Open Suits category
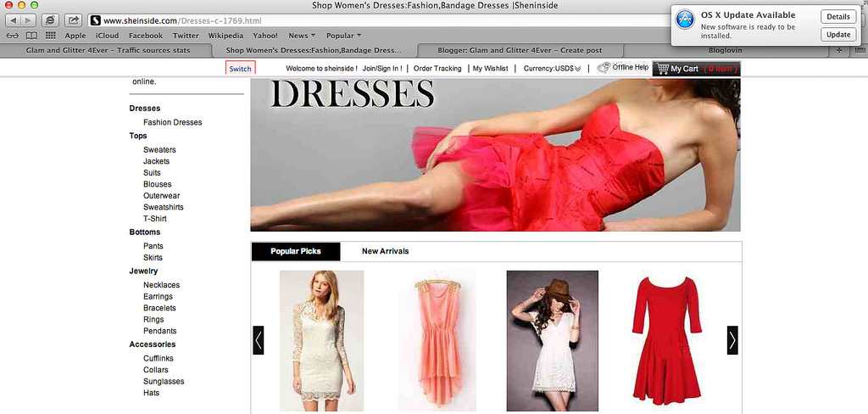Image resolution: width=868 pixels, height=414 pixels. [152, 173]
